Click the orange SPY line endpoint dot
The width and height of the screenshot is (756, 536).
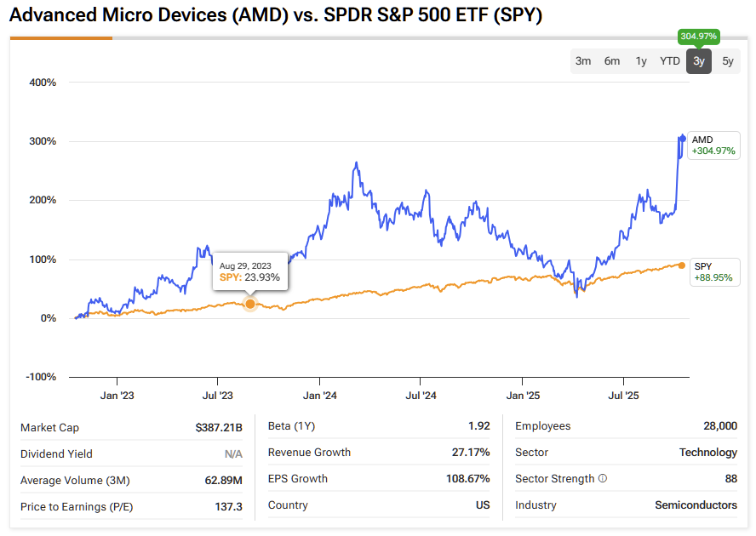click(682, 265)
